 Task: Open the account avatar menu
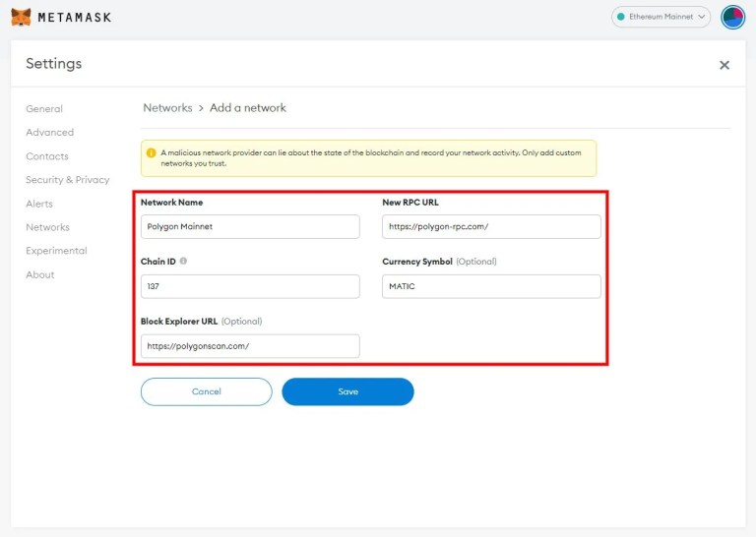coord(732,17)
